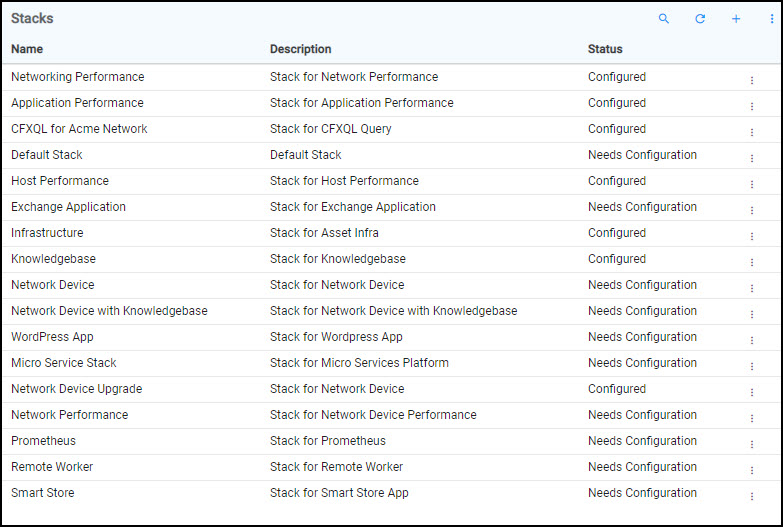Sort by the Description column header
Viewport: 783px width, 527px height.
[300, 49]
